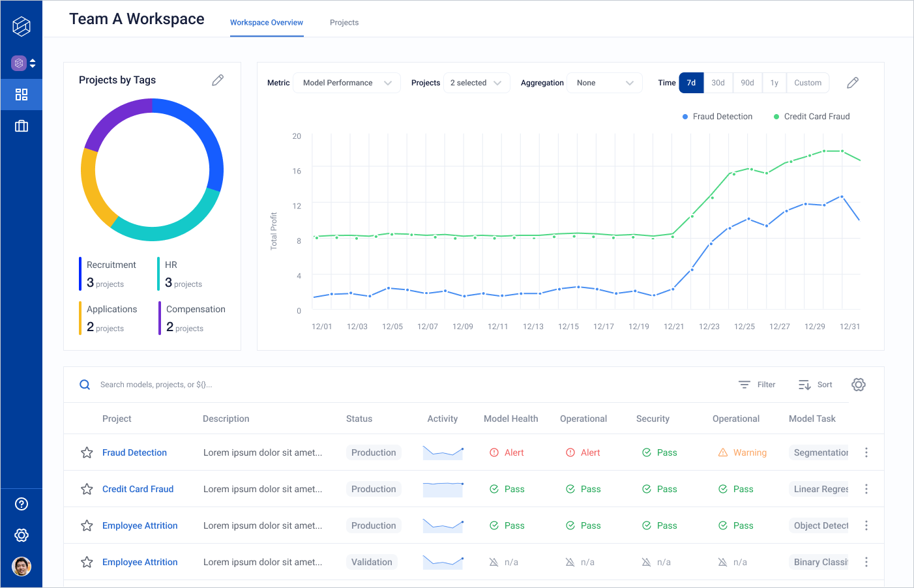The width and height of the screenshot is (914, 588).
Task: Expand the Aggregation dropdown set to None
Action: coord(604,83)
